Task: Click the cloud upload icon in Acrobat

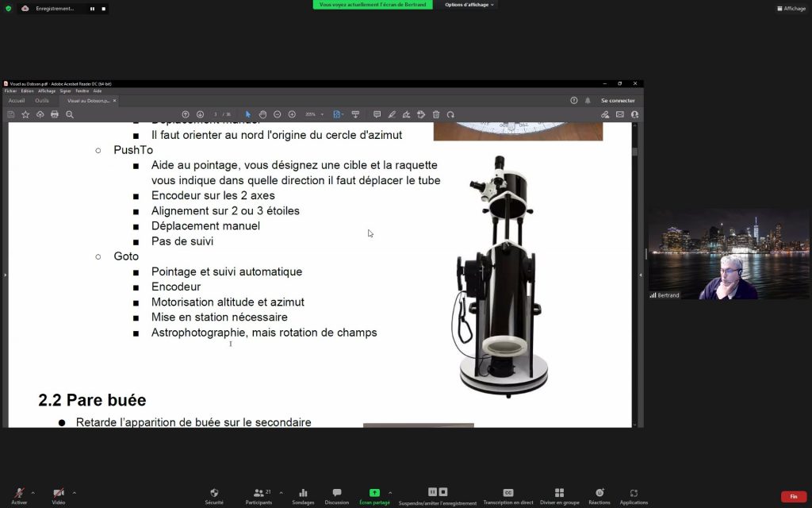Action: [40, 114]
